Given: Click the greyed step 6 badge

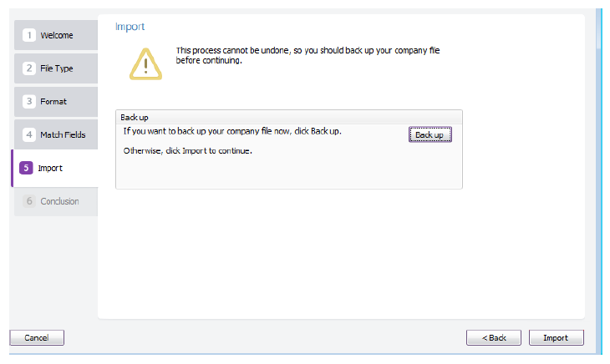Looking at the screenshot, I should coord(28,201).
